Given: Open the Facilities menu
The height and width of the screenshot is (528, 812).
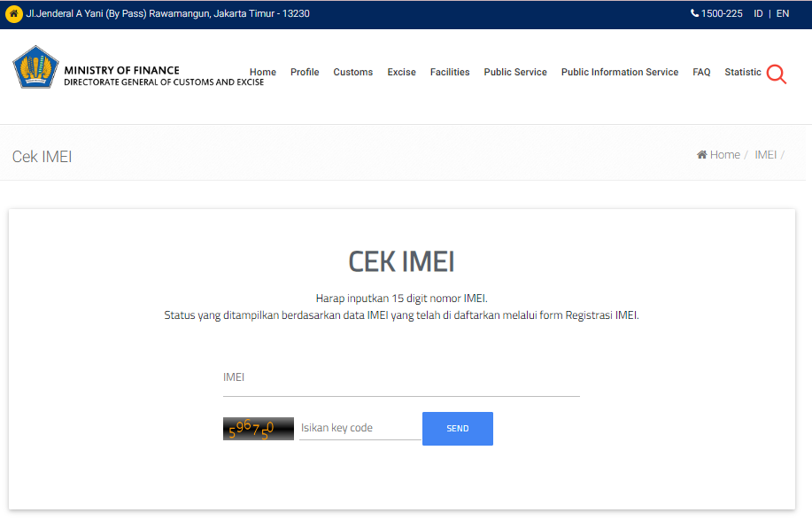Looking at the screenshot, I should point(450,72).
